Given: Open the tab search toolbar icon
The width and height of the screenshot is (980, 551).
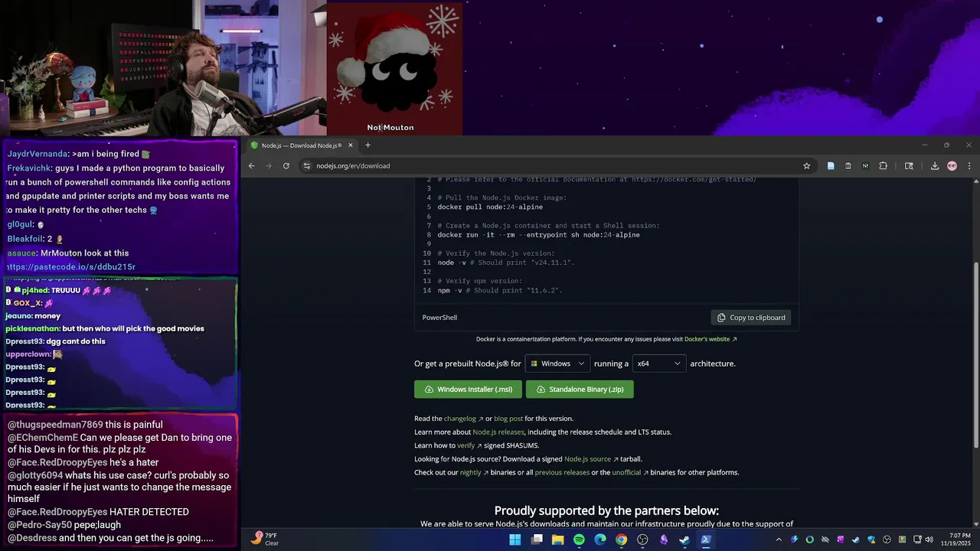Looking at the screenshot, I should tap(909, 165).
